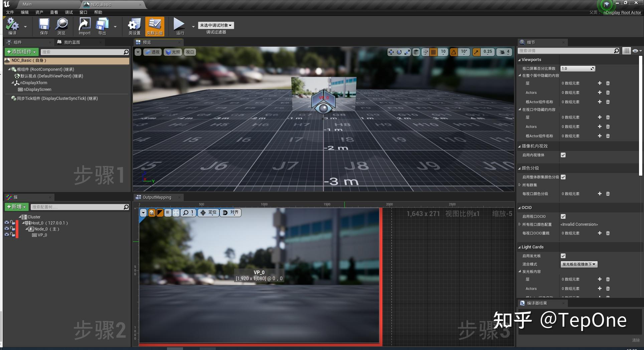The width and height of the screenshot is (644, 350).
Task: Save the blueprint with the 保存 icon
Action: tap(43, 26)
